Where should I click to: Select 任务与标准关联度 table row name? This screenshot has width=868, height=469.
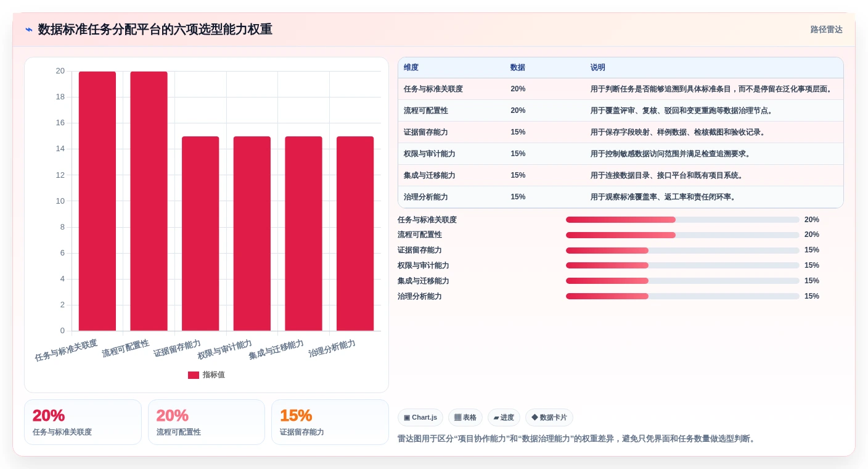433,89
